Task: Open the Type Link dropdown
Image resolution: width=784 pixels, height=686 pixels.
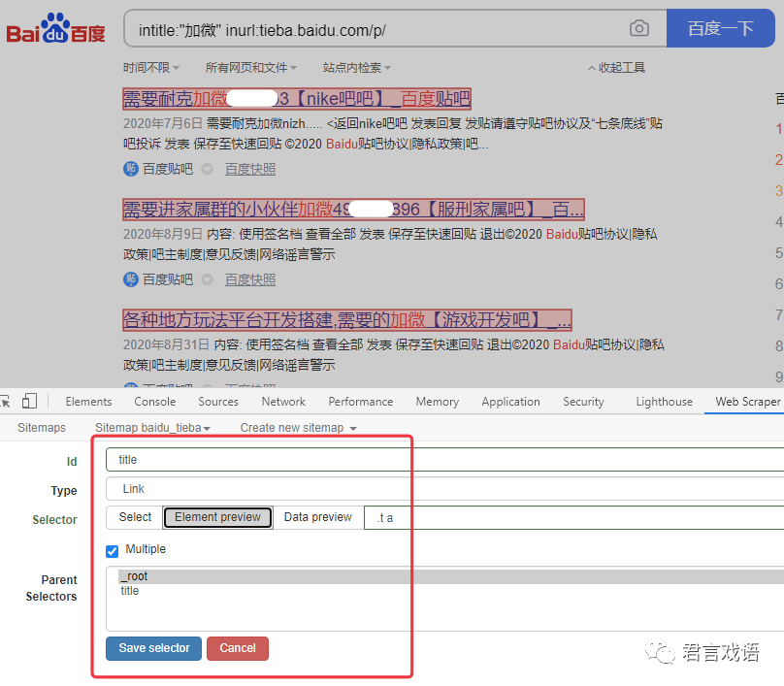Action: 444,488
